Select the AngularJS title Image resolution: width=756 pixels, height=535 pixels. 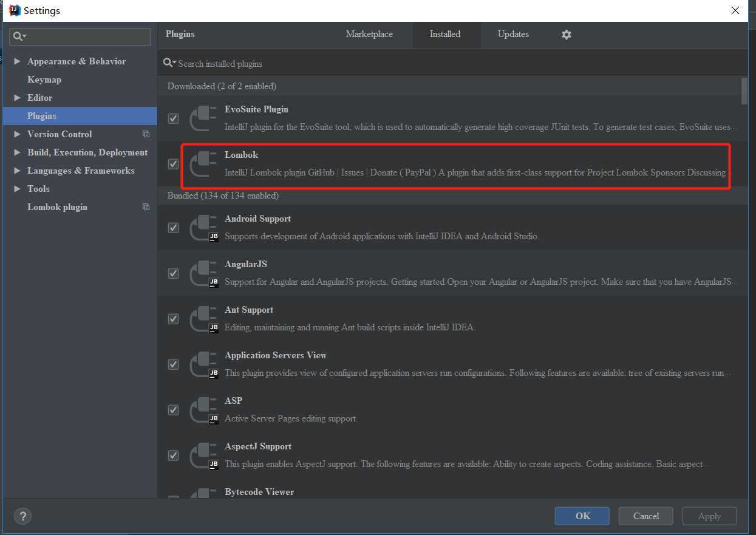(245, 264)
